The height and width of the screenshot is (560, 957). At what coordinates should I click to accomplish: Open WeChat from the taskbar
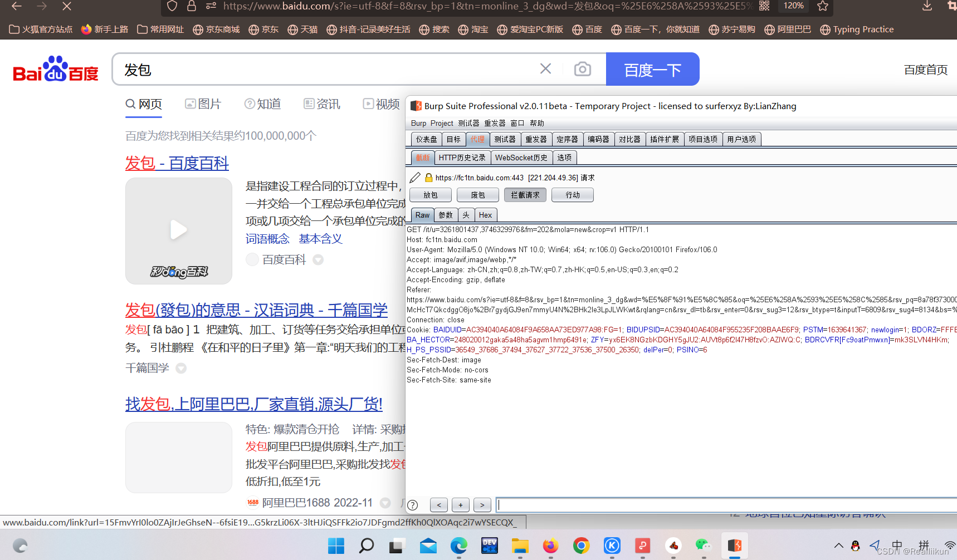click(703, 546)
